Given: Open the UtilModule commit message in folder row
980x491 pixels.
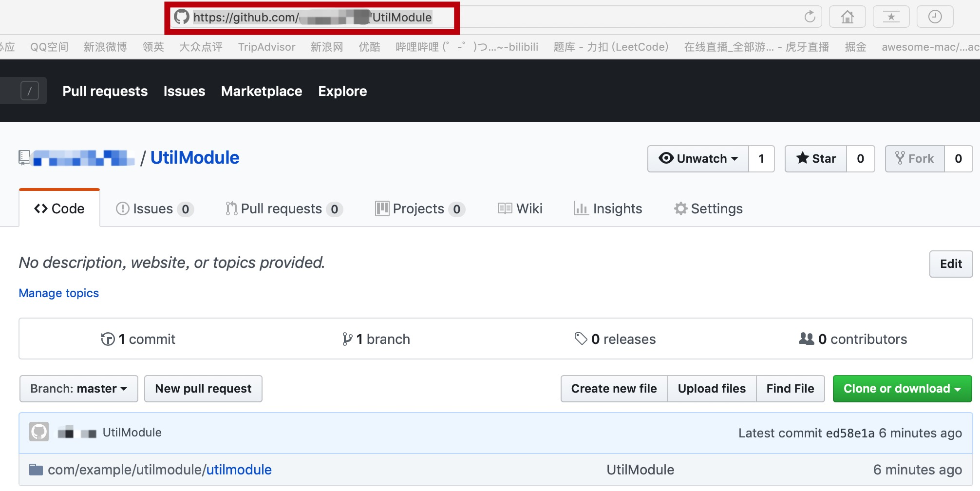Looking at the screenshot, I should [x=640, y=470].
